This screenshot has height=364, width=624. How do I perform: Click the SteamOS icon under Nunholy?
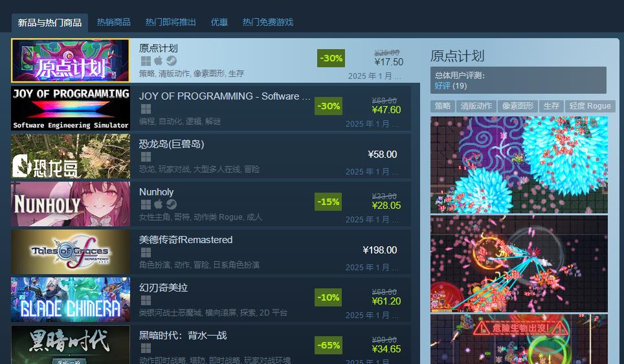tap(172, 204)
